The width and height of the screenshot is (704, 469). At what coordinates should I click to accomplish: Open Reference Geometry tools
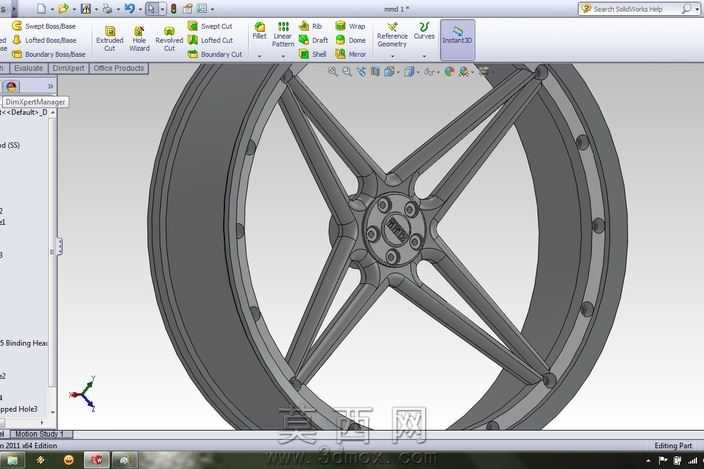392,35
